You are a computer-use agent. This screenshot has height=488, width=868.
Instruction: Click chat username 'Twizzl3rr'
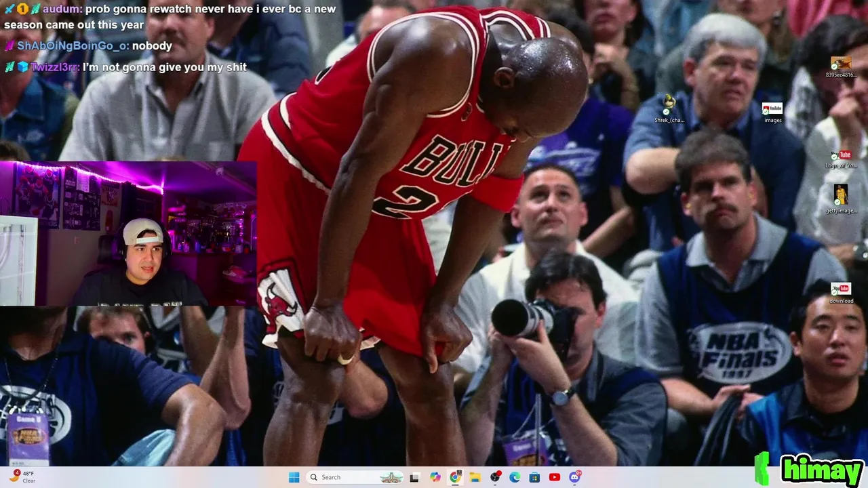click(x=55, y=67)
